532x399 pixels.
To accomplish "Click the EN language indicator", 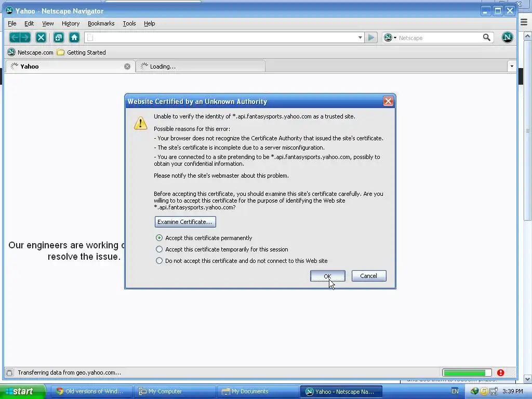I will tap(455, 391).
